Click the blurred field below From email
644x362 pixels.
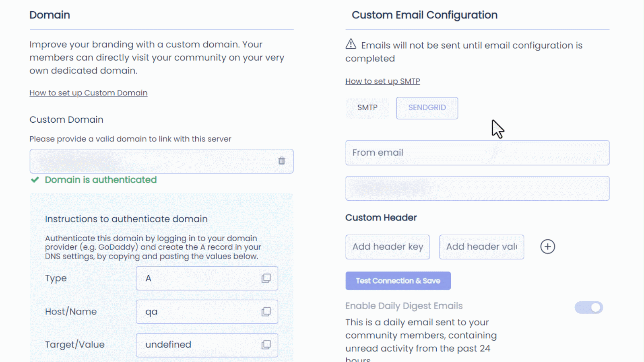477,188
